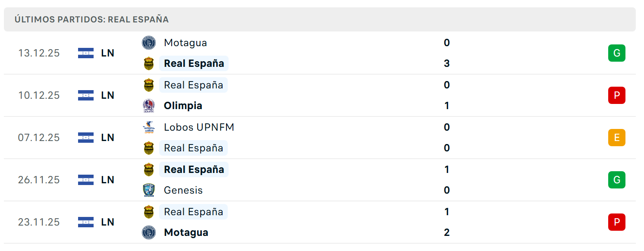
Task: Click Motagua crest in 23.11.25 match
Action: (149, 232)
